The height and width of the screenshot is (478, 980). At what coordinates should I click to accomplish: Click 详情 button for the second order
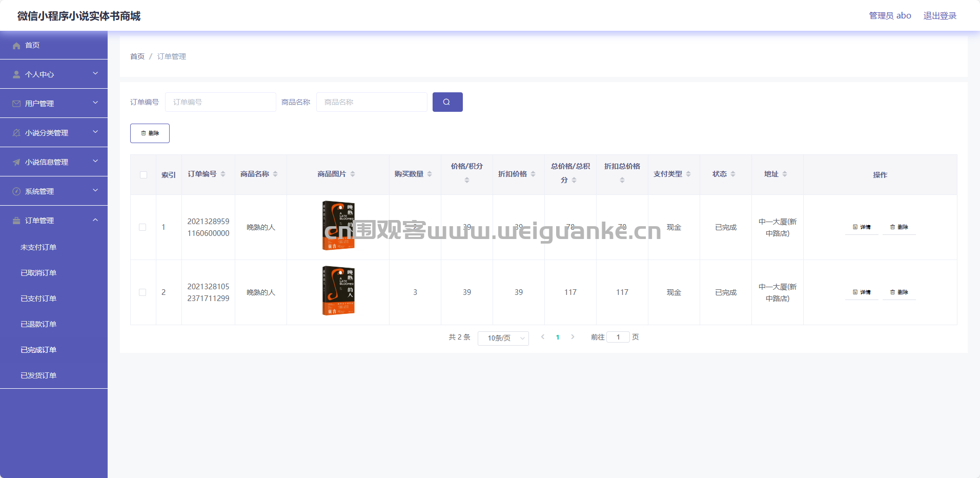click(862, 292)
